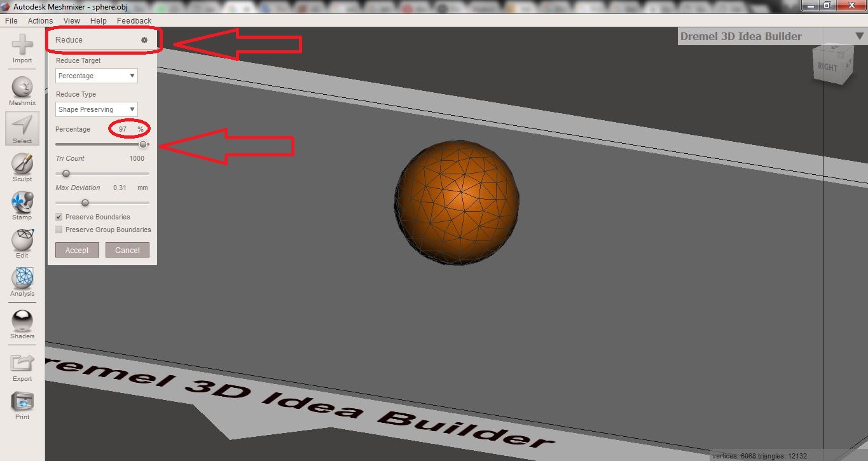Open Reduce panel gear settings
Viewport: 868px width, 461px height.
pyautogui.click(x=144, y=39)
